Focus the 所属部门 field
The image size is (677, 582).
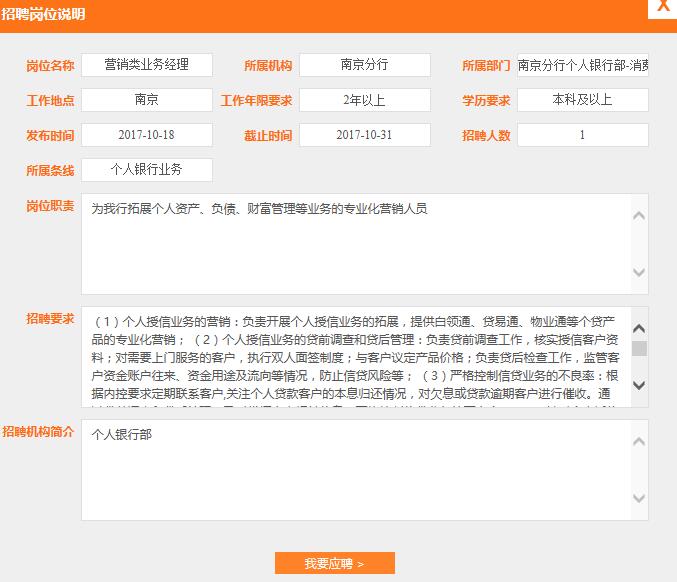(582, 65)
